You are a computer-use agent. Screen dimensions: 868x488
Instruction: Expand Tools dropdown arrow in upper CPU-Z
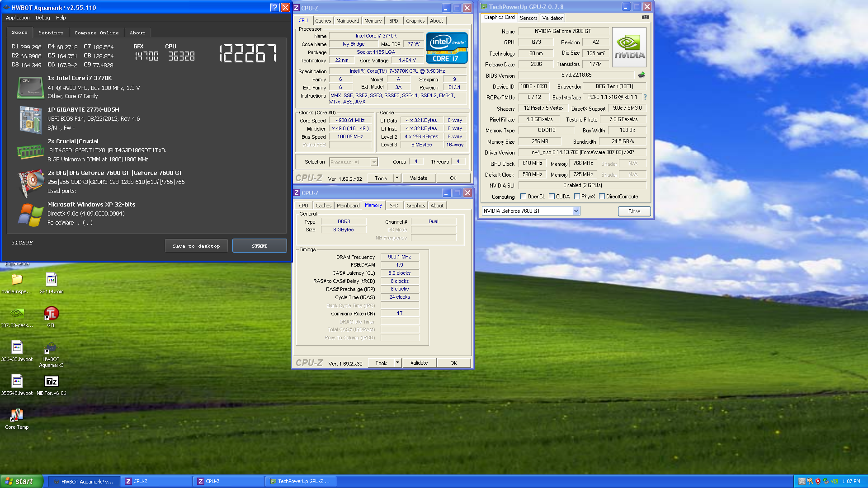point(397,178)
